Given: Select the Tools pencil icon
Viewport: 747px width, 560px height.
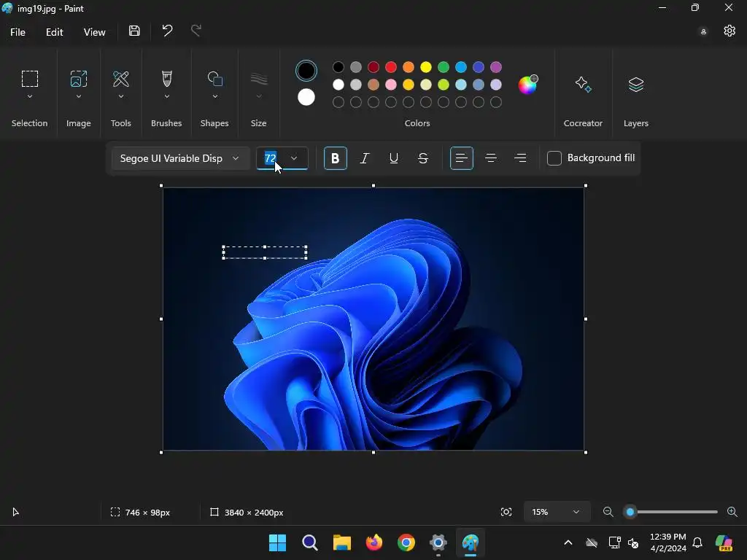Looking at the screenshot, I should 121,79.
